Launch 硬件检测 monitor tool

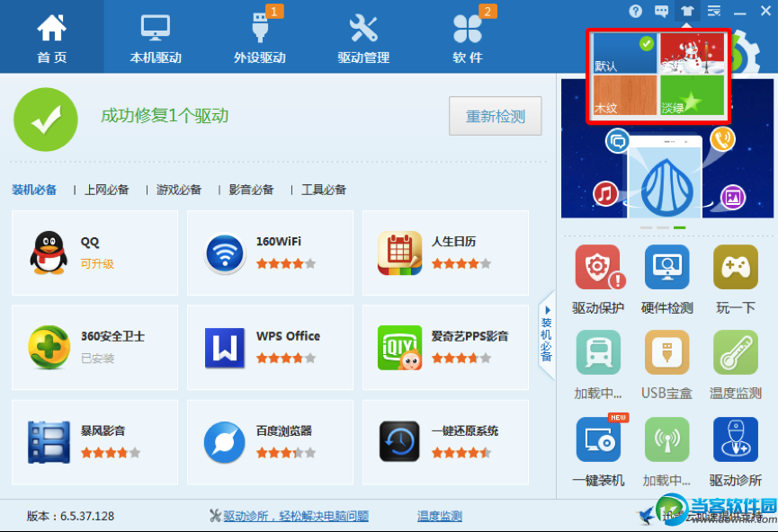[666, 267]
